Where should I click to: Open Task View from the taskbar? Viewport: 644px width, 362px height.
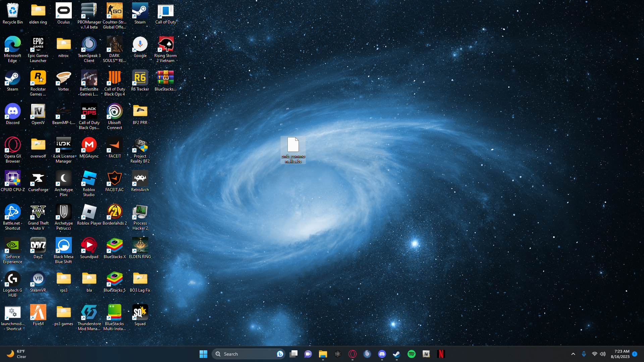coord(293,354)
